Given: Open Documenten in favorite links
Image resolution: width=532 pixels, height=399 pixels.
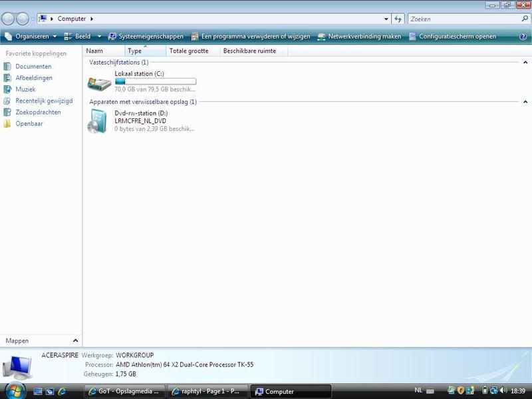Looking at the screenshot, I should pos(33,66).
